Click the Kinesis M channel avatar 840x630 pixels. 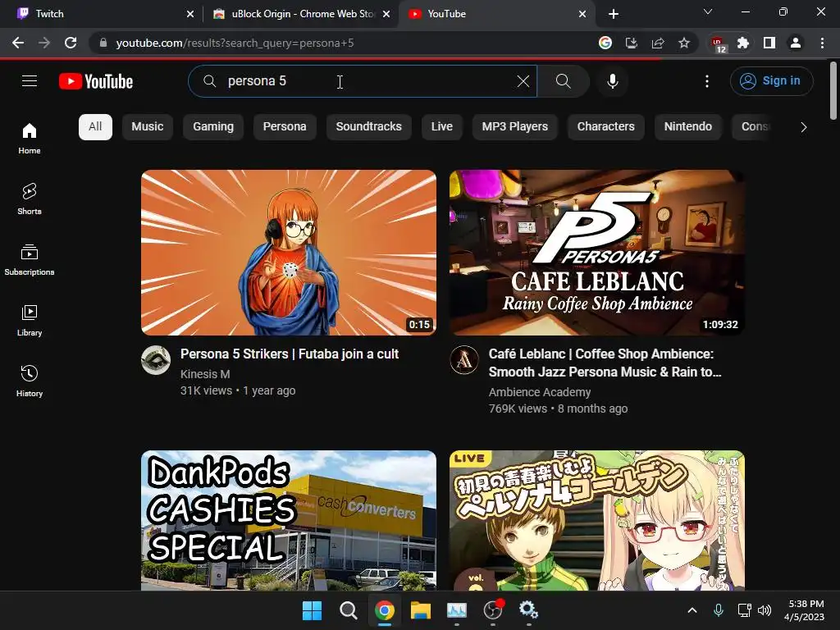coord(156,360)
